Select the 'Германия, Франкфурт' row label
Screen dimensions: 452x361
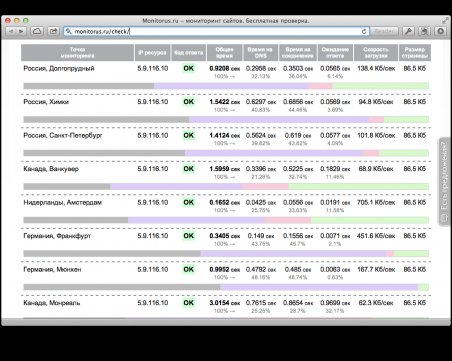(x=57, y=236)
